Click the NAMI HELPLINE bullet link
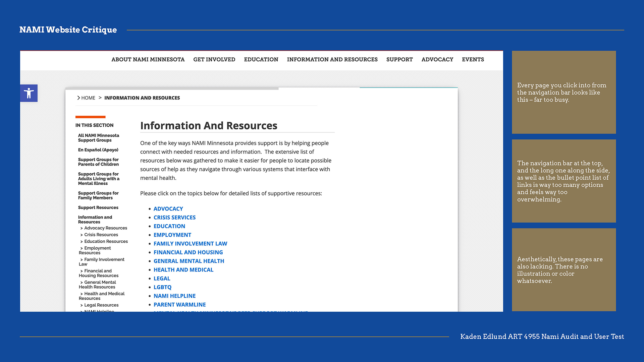This screenshot has width=644, height=362. pyautogui.click(x=174, y=296)
